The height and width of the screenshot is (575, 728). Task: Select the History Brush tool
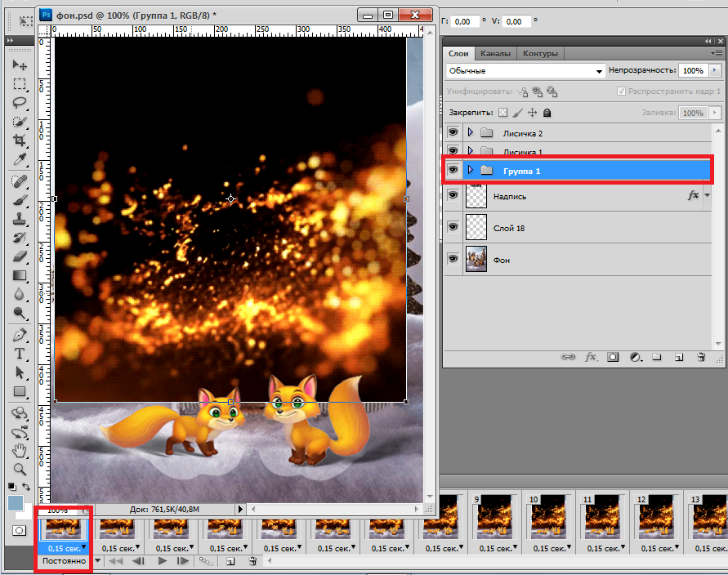19,238
